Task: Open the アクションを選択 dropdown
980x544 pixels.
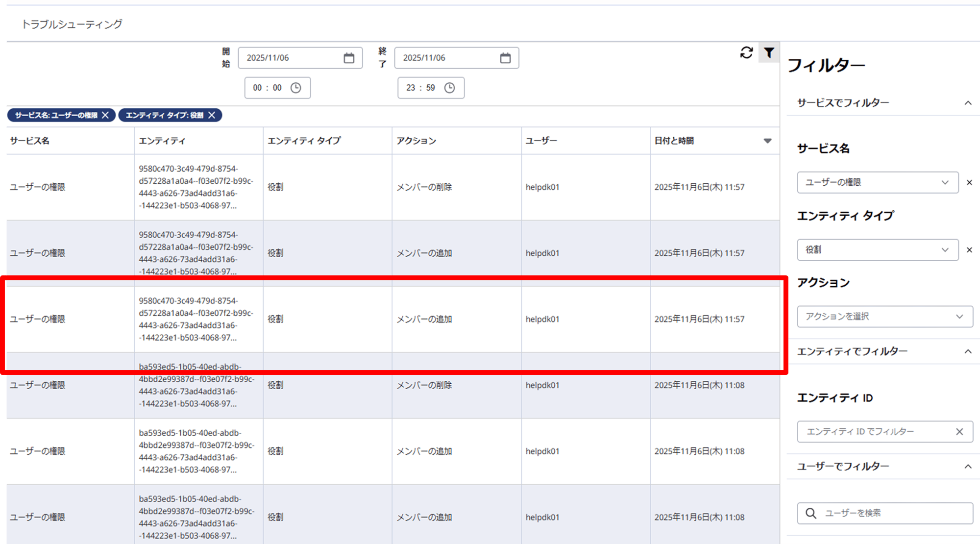Action: [x=884, y=317]
